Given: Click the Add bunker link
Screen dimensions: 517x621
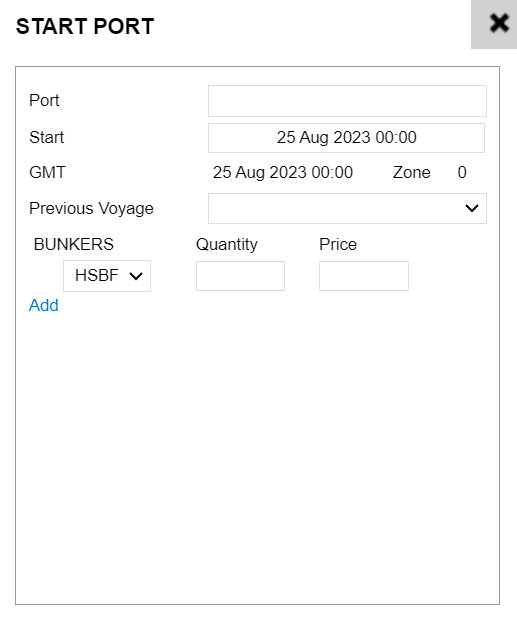Looking at the screenshot, I should click(44, 305).
